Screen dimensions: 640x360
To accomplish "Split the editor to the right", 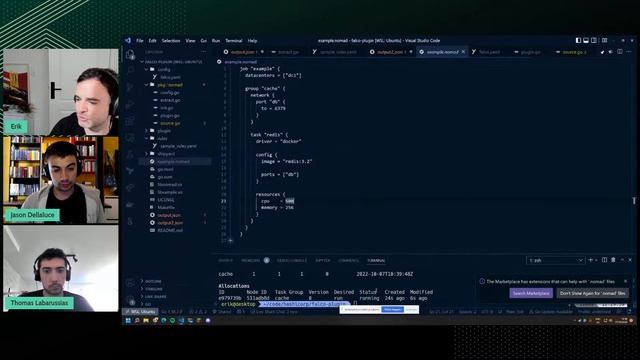I will tap(620, 52).
